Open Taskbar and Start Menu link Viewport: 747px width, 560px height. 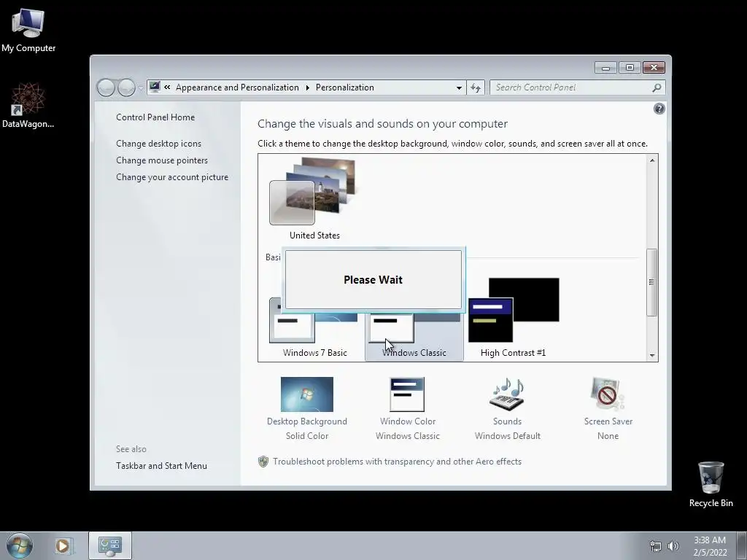click(161, 466)
